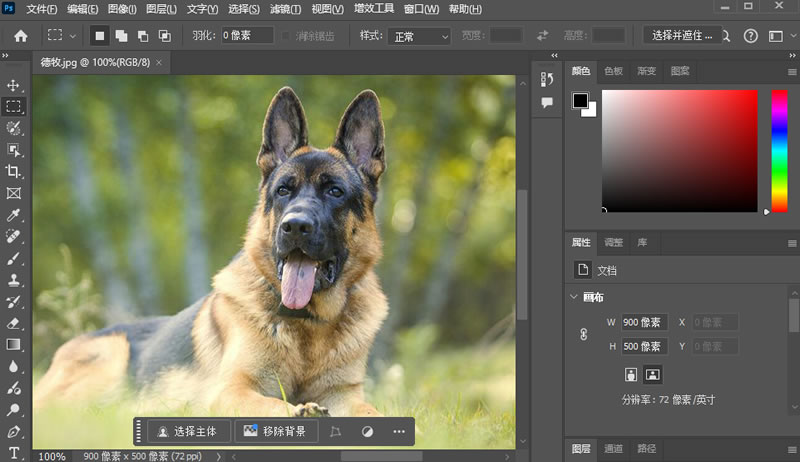Image resolution: width=800 pixels, height=462 pixels.
Task: Select the Crop tool in toolbar
Action: (14, 171)
